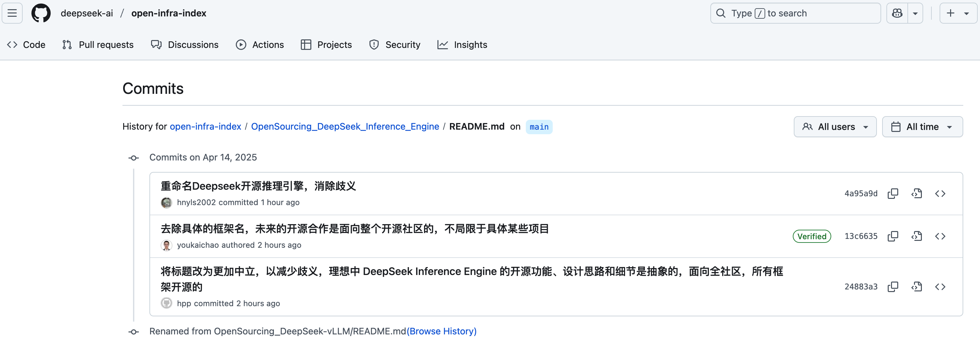Open hnyls2002 user profile link
This screenshot has width=980, height=338.
[196, 203]
